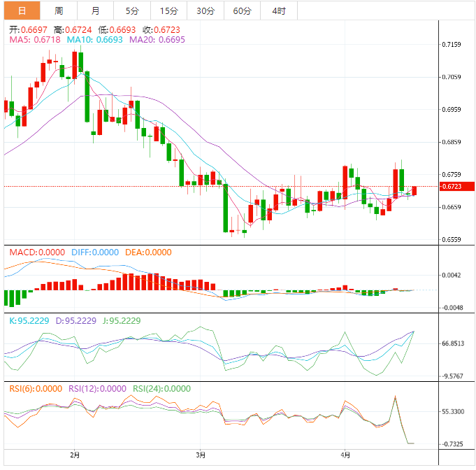Image resolution: width=476 pixels, height=470 pixels.
Task: Click the 0.6859 price axis label
Action: [x=452, y=142]
